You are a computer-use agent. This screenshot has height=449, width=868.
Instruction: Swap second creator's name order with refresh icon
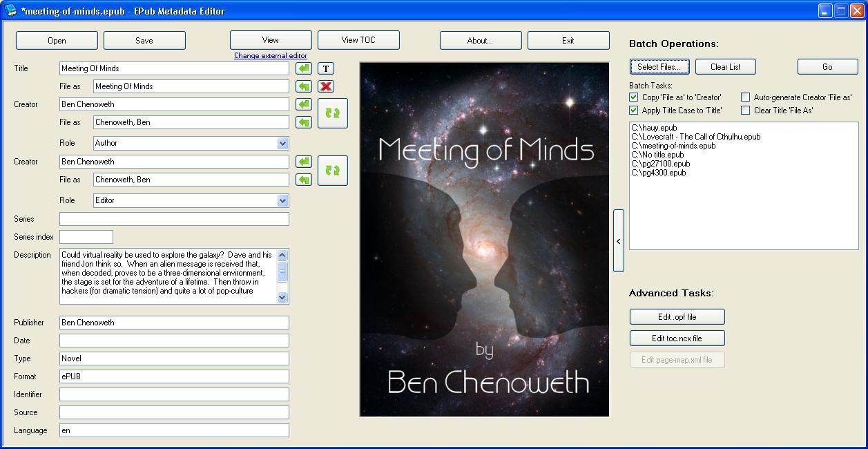pos(332,170)
